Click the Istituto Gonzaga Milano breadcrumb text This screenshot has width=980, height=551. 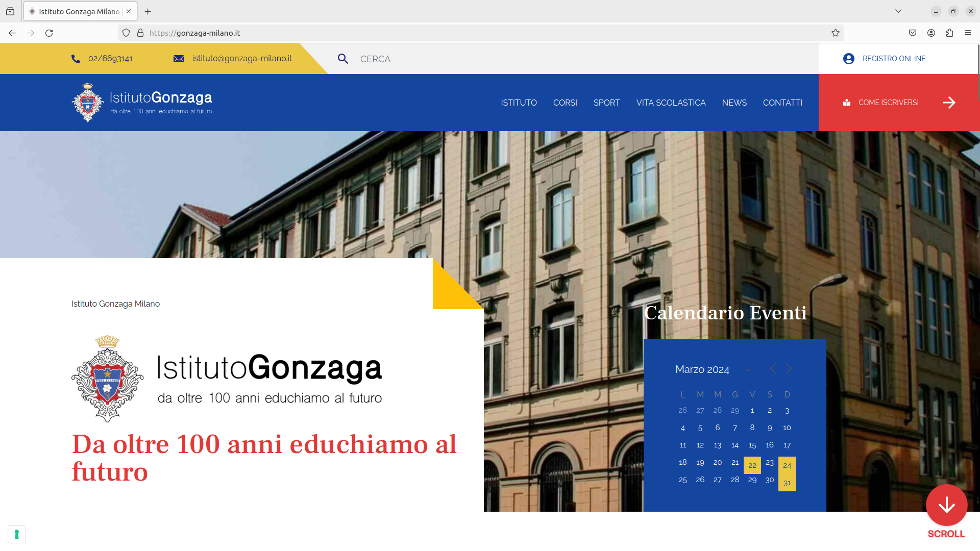point(115,304)
